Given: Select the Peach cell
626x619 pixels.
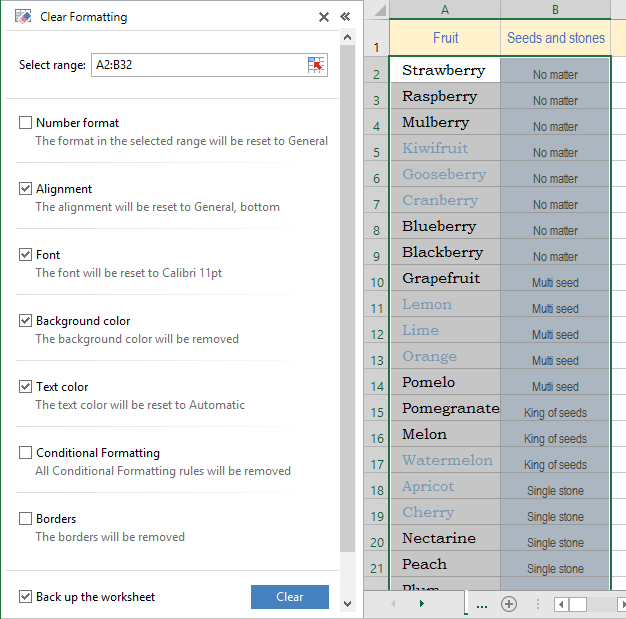Looking at the screenshot, I should (x=445, y=564).
